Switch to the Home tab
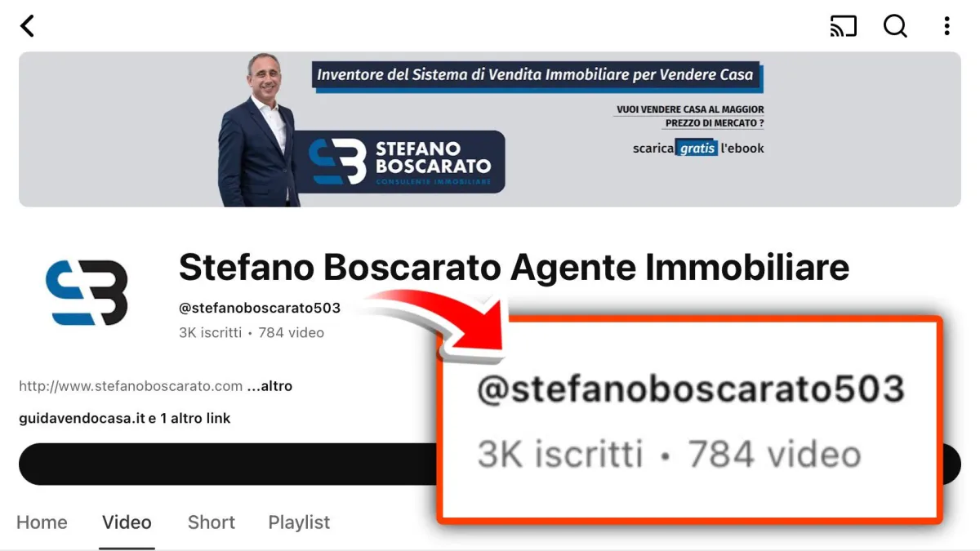980x551 pixels. 42,522
